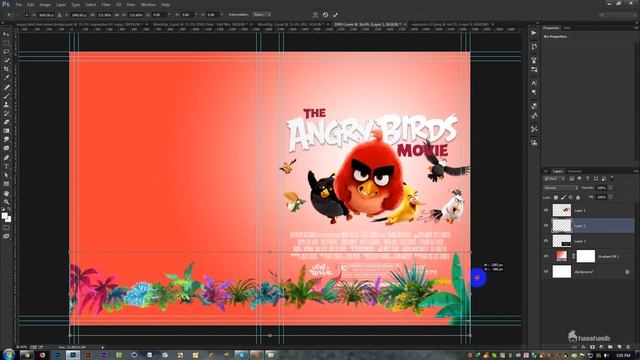Hide the selected layer's eye icon
This screenshot has height=360, width=640.
pyautogui.click(x=546, y=225)
